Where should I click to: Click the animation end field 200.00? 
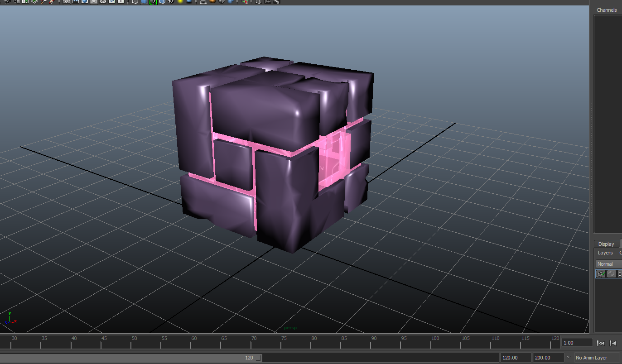(548, 358)
